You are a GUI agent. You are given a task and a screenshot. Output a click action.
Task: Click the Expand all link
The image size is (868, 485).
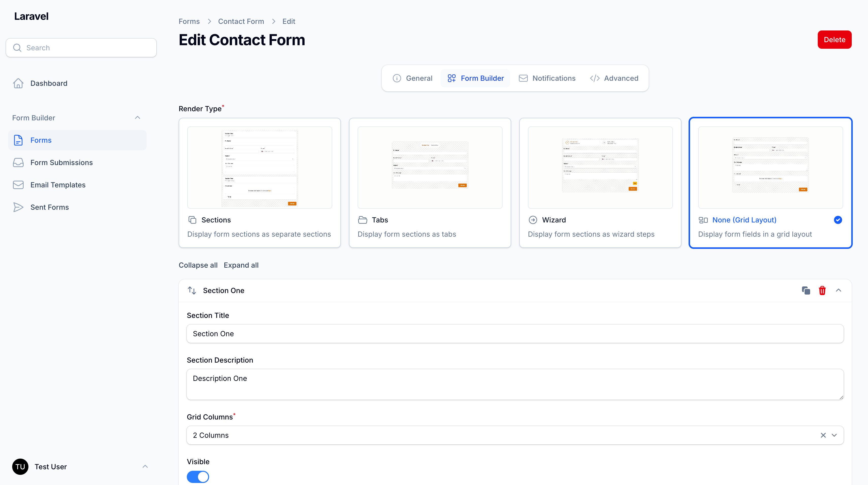click(x=241, y=265)
